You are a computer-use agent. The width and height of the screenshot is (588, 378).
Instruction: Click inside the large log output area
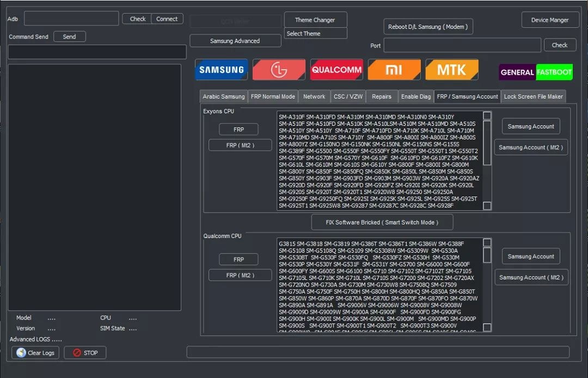coord(95,187)
